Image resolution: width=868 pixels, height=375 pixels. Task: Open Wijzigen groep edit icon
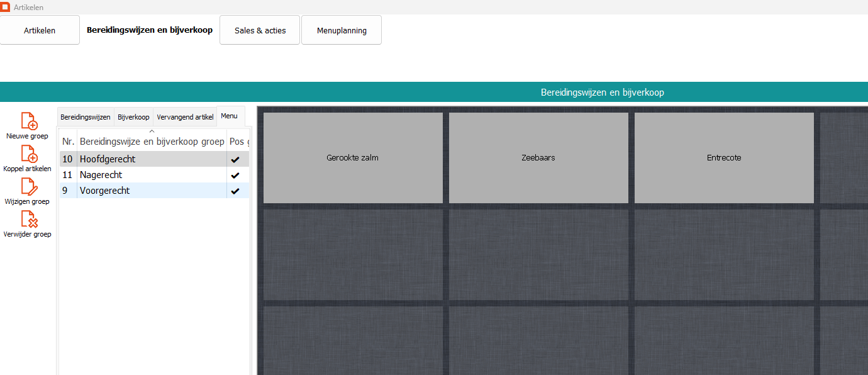29,186
